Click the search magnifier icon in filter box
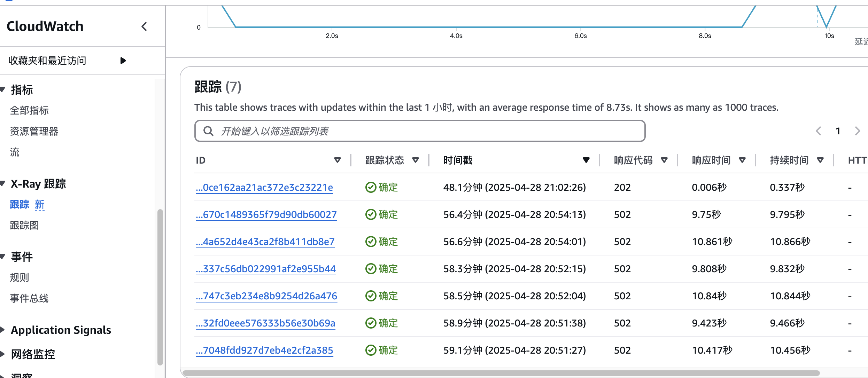The image size is (868, 378). 208,131
